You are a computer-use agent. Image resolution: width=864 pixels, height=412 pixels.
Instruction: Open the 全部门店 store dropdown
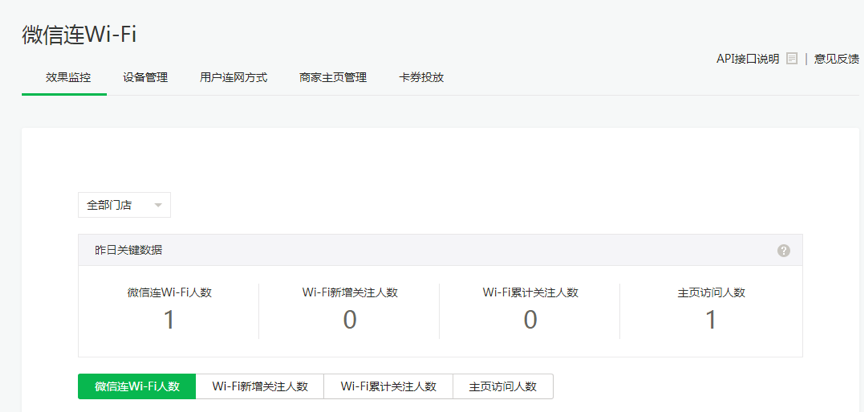click(124, 205)
